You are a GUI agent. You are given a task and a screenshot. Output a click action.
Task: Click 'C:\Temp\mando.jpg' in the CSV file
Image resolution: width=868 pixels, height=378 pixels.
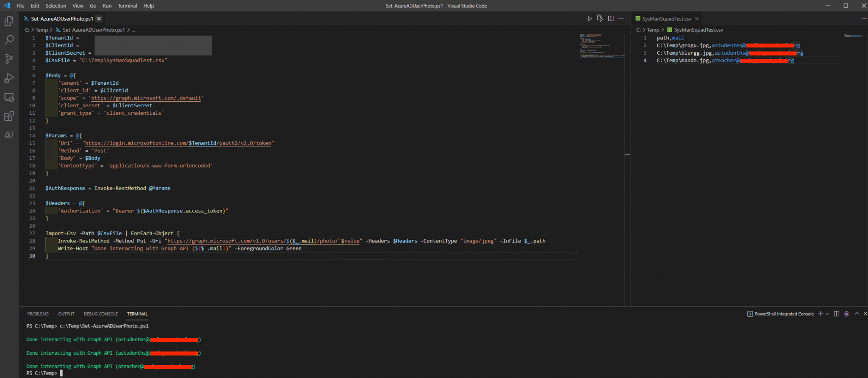tap(683, 61)
